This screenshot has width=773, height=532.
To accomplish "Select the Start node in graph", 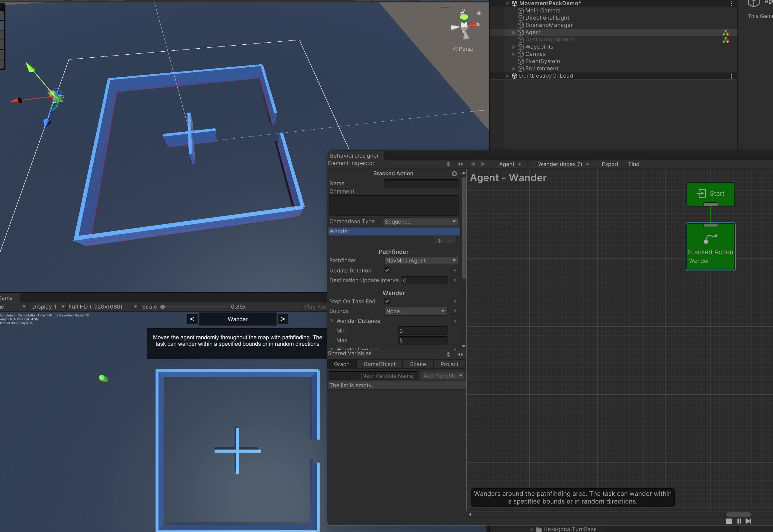I will coord(710,194).
